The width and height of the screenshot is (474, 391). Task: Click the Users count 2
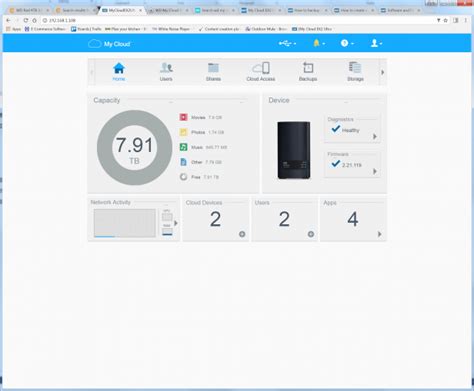(284, 219)
